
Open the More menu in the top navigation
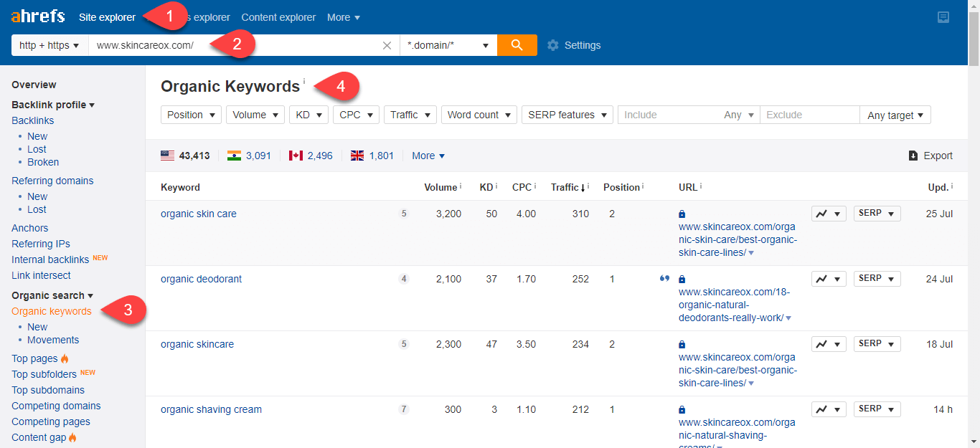coord(344,17)
